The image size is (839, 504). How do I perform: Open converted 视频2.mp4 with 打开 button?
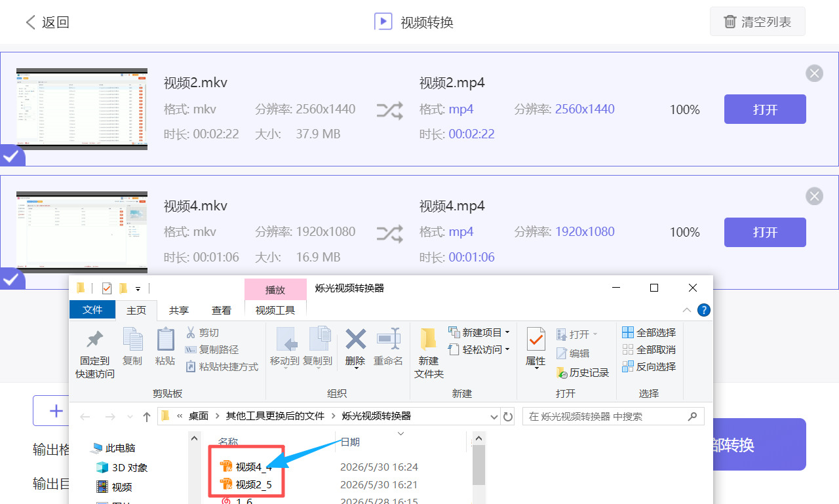click(765, 109)
